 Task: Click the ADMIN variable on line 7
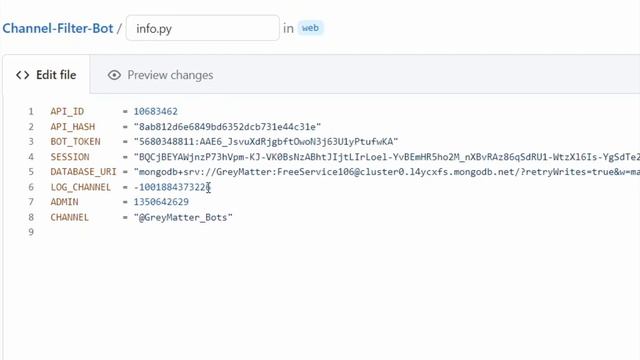[x=64, y=202]
